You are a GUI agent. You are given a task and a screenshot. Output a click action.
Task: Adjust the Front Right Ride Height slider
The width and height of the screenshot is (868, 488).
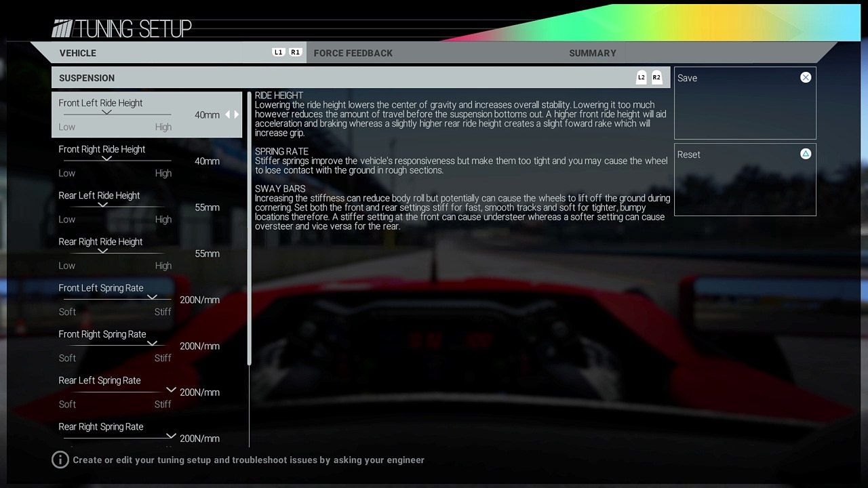[117, 160]
